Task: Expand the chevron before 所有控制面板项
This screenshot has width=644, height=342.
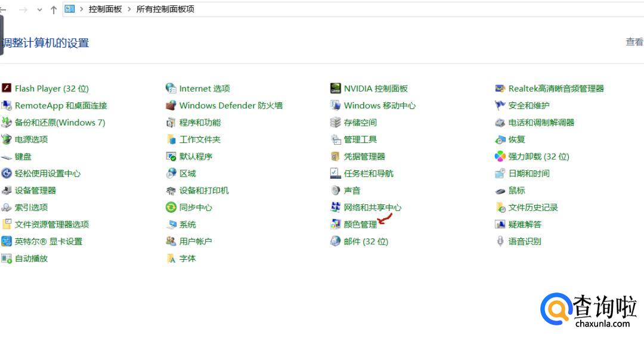Action: [129, 10]
